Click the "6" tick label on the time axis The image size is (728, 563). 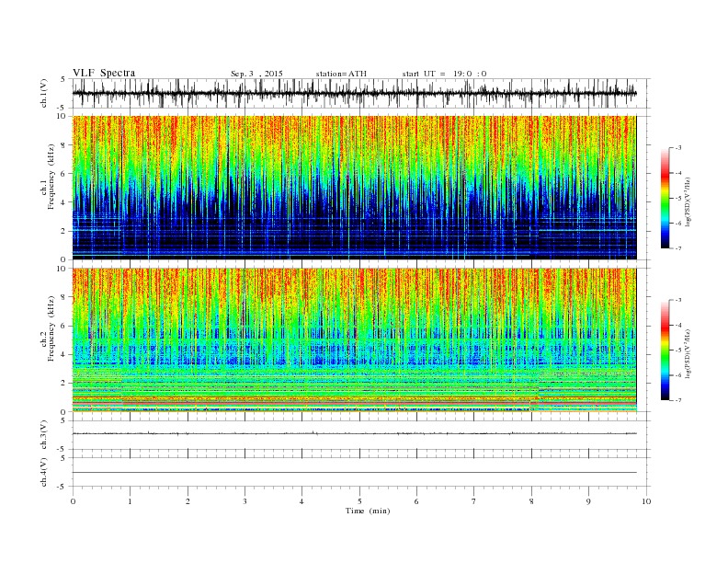tap(416, 501)
